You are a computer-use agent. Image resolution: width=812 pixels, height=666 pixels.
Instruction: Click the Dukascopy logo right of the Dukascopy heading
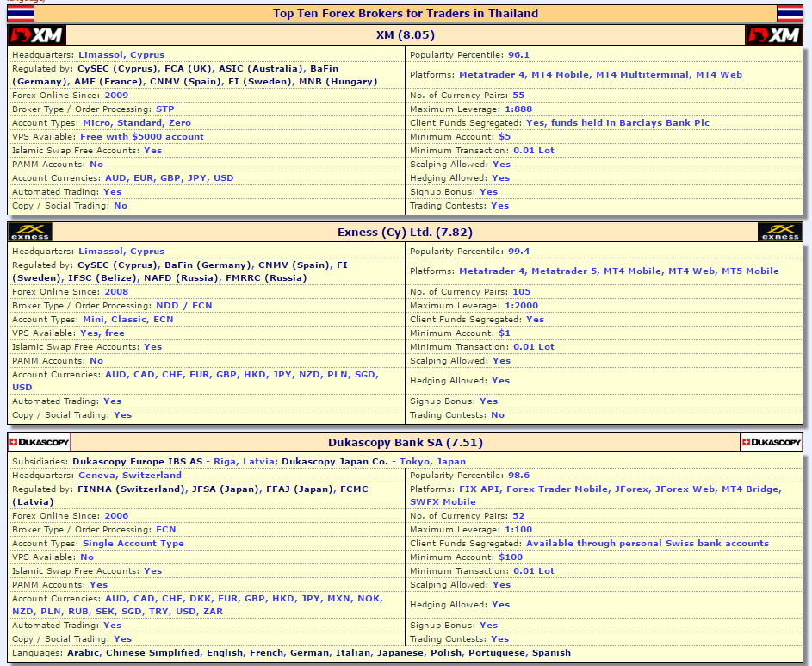tap(771, 442)
